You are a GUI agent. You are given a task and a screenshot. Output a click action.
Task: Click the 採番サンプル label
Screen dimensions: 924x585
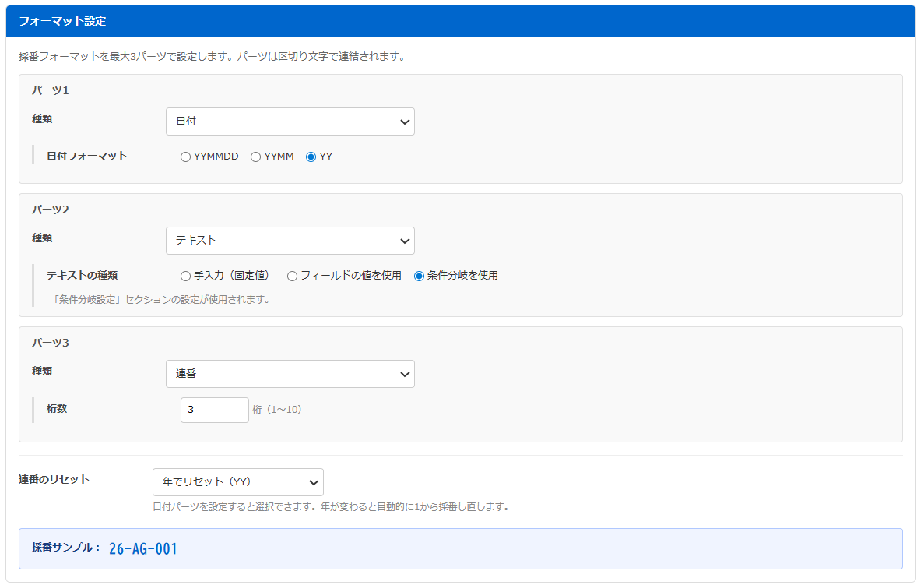point(67,548)
